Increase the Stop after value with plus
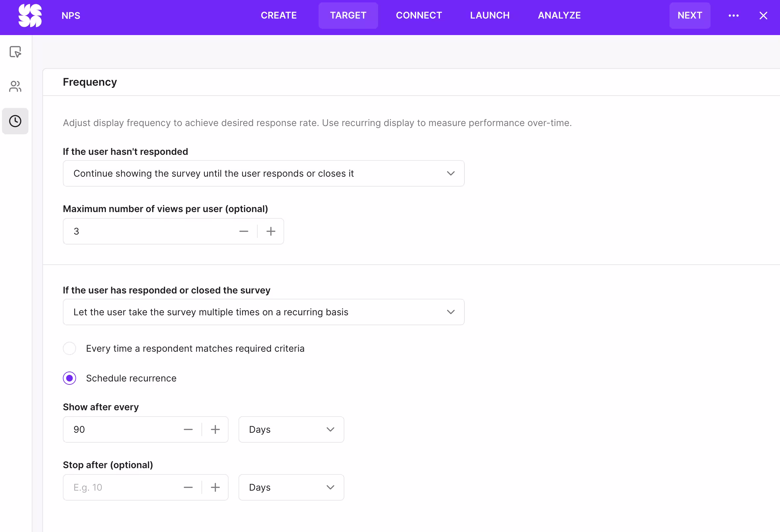Viewport: 780px width, 532px height. [x=215, y=487]
